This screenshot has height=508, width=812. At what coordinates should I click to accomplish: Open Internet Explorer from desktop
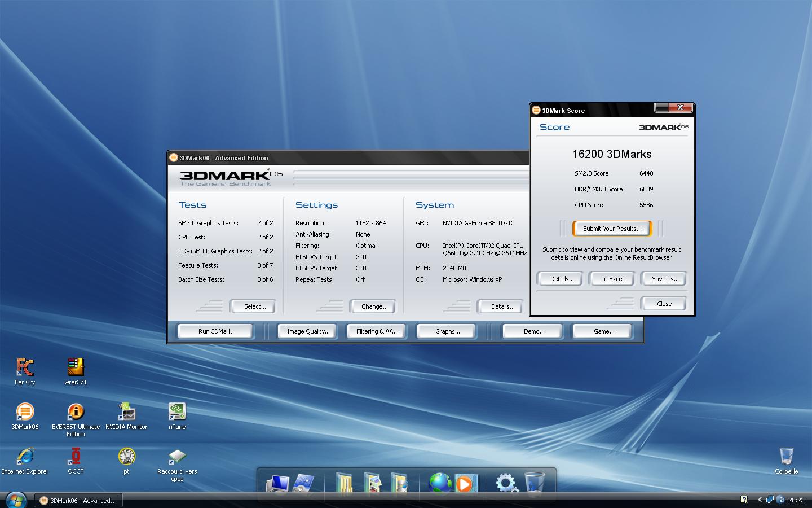(x=25, y=460)
